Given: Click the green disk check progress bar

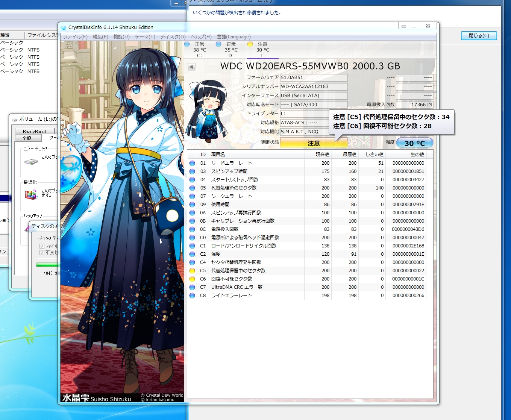Looking at the screenshot, I should (x=47, y=265).
